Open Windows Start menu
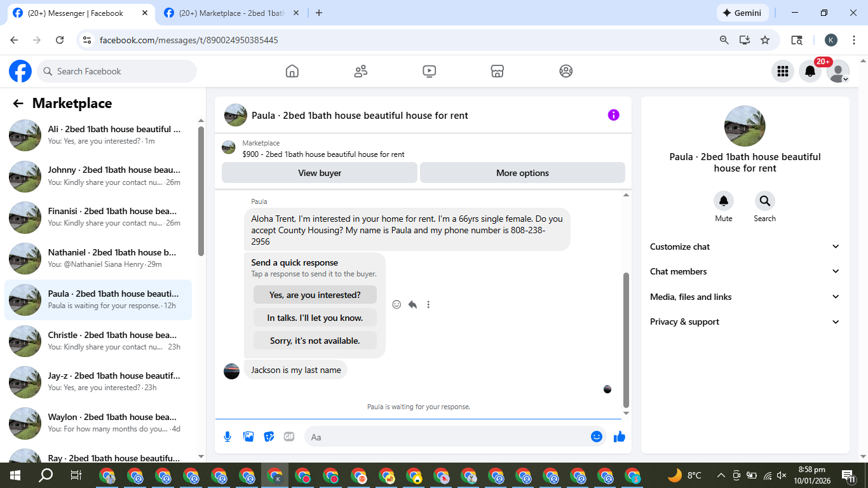This screenshot has height=488, width=868. click(15, 475)
